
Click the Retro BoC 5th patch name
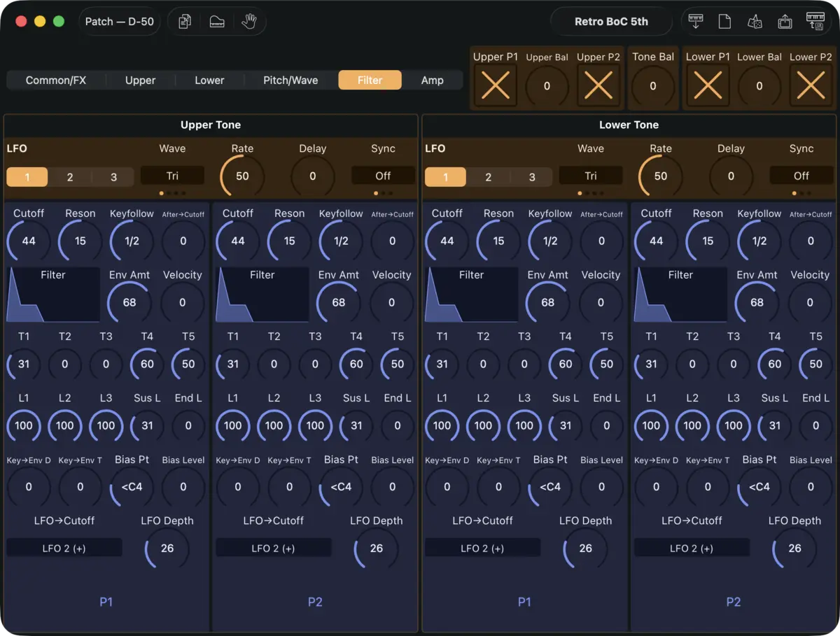[611, 22]
